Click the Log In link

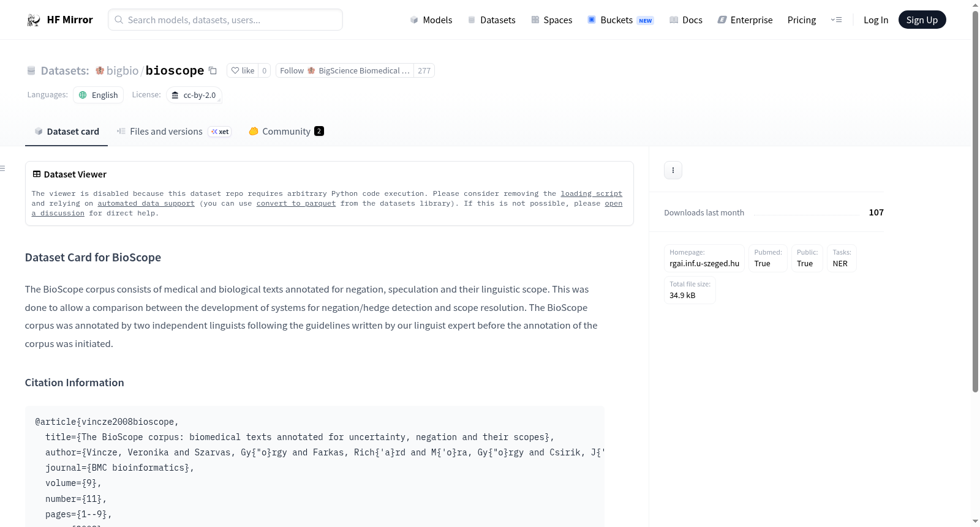[876, 20]
